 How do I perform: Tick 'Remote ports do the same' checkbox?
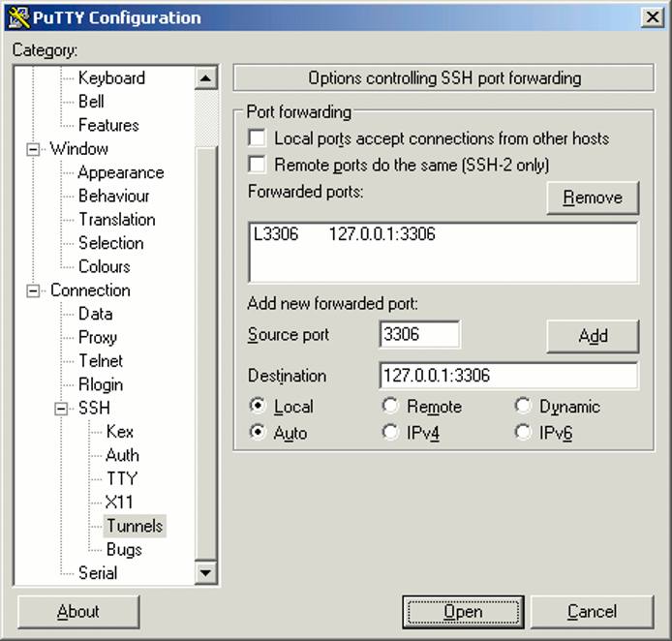258,165
